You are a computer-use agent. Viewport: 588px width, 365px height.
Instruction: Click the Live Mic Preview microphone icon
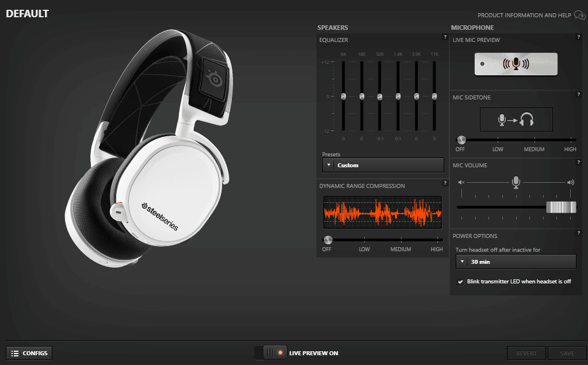tap(516, 64)
